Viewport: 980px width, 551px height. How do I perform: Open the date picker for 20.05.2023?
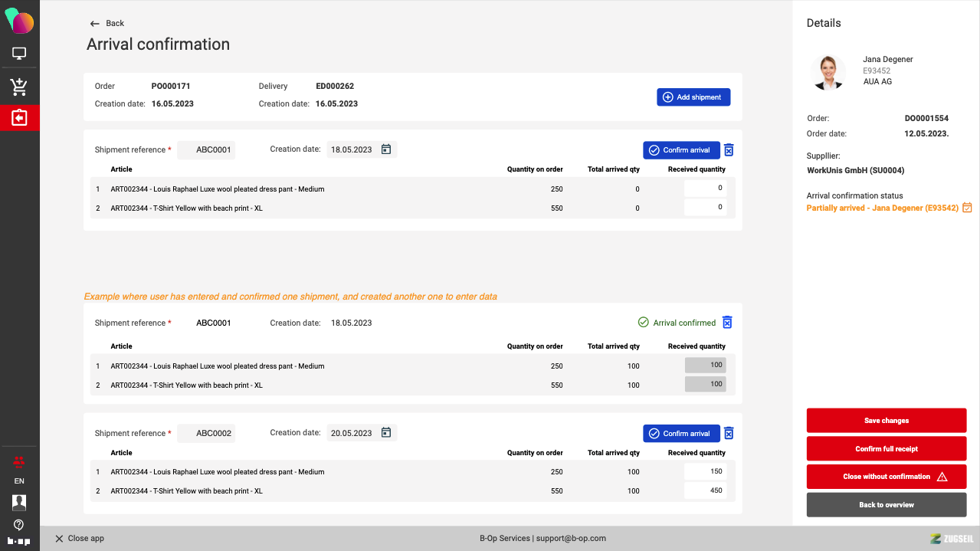(x=386, y=433)
